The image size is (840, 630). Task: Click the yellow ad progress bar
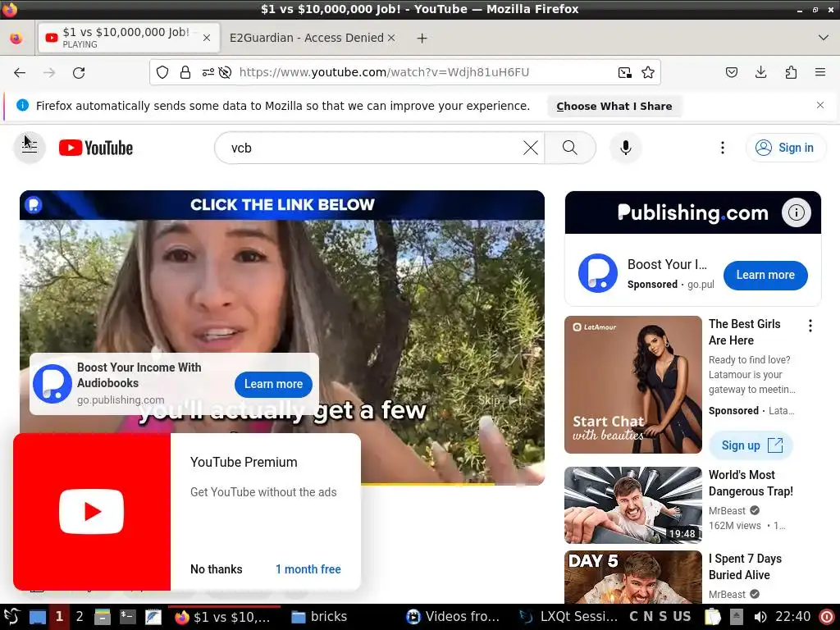[427, 484]
